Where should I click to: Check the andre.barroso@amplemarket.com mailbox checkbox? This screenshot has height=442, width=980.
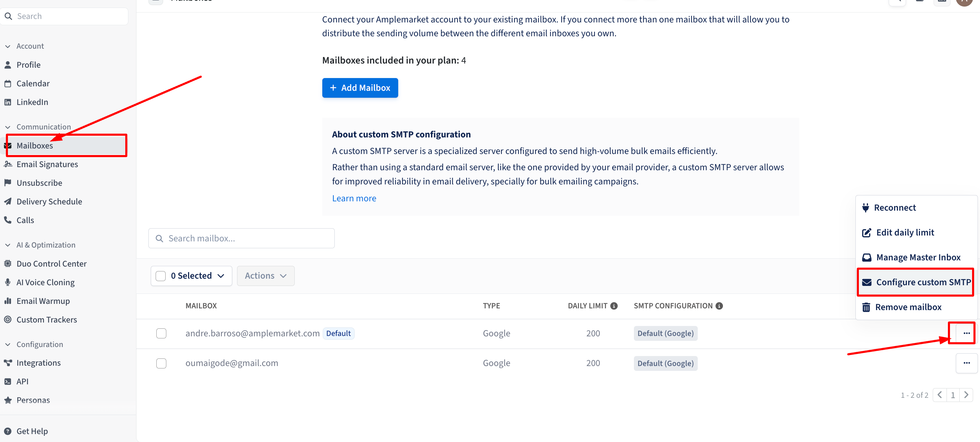(161, 333)
